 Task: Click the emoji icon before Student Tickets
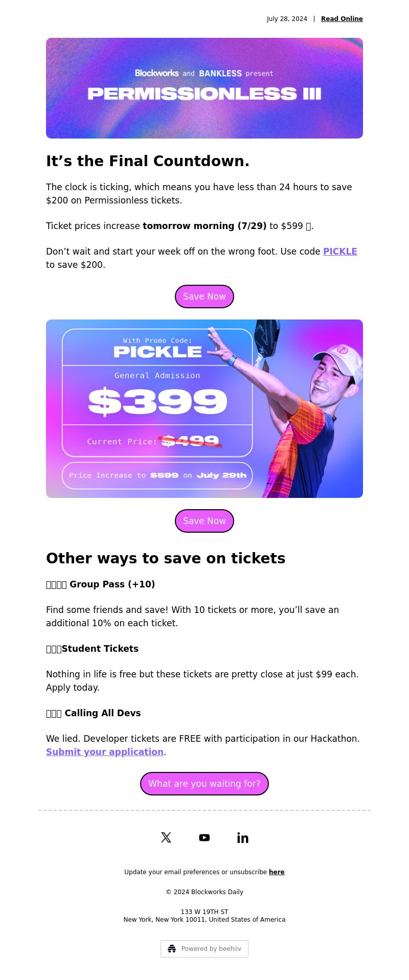[x=54, y=649]
